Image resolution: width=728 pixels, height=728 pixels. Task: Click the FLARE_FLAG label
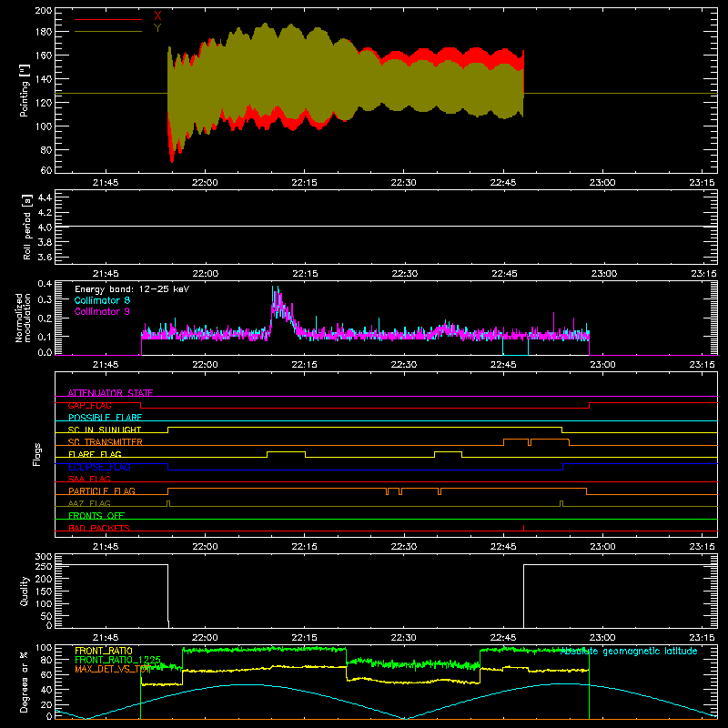pos(95,454)
